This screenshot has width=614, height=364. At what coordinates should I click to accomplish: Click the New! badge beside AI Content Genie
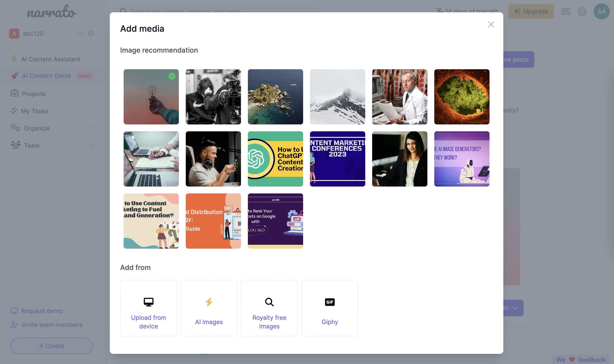point(84,76)
